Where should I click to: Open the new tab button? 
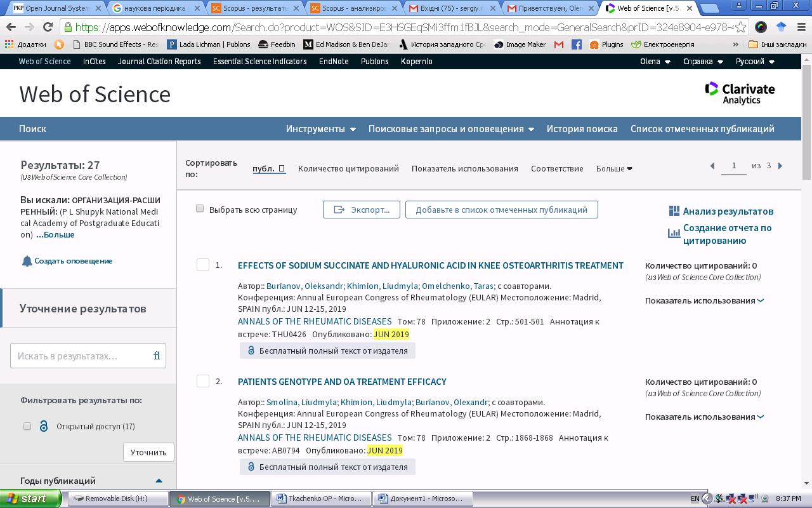pos(709,8)
